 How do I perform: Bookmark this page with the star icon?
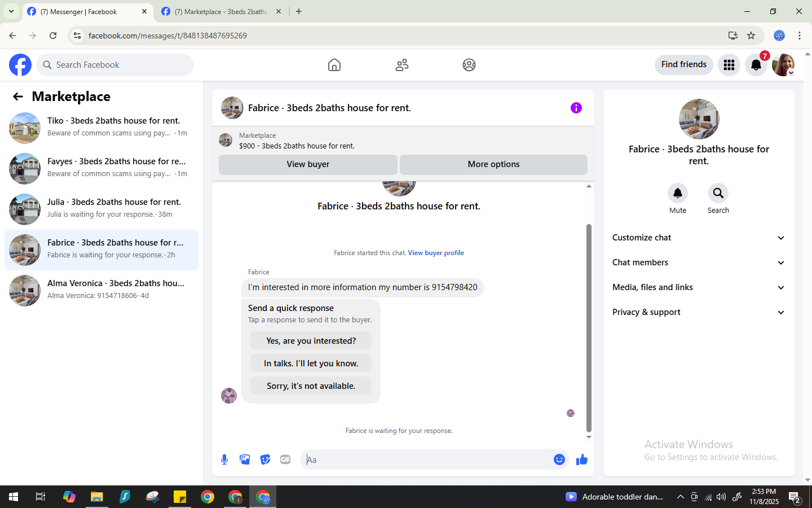pyautogui.click(x=751, y=36)
